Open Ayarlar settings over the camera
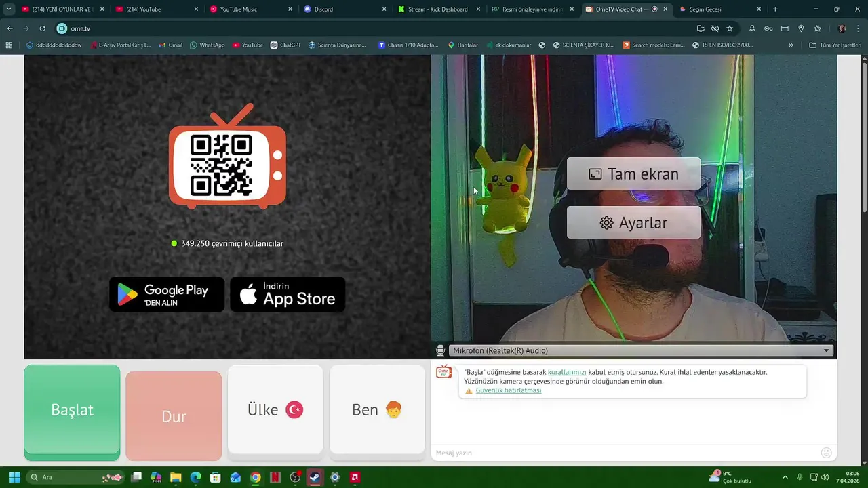868x488 pixels. click(633, 222)
